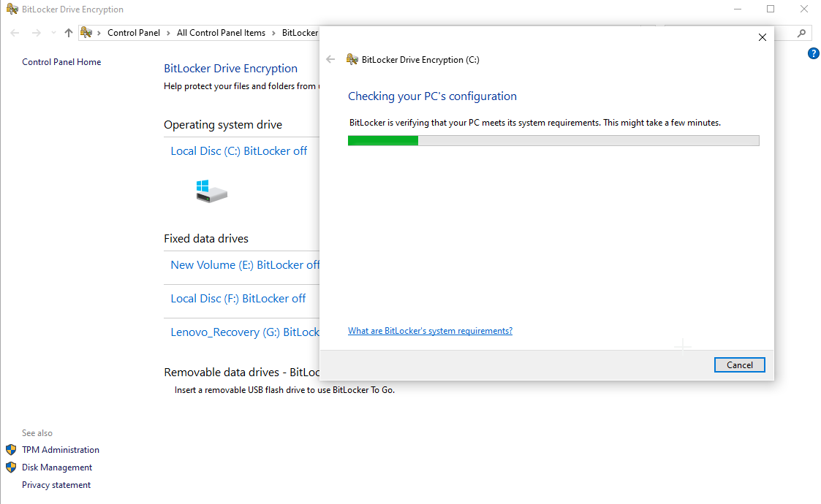Screen dimensions: 821x504
Task: Click the forward navigation arrow
Action: [34, 32]
